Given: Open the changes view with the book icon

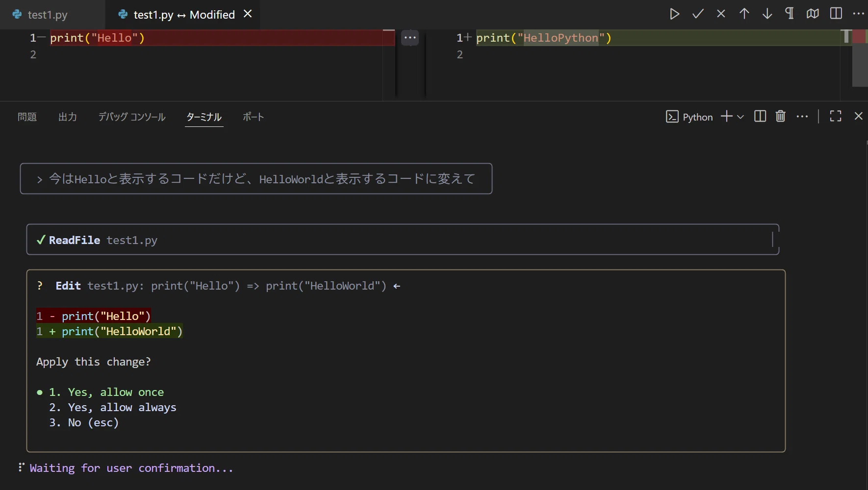Looking at the screenshot, I should click(813, 14).
